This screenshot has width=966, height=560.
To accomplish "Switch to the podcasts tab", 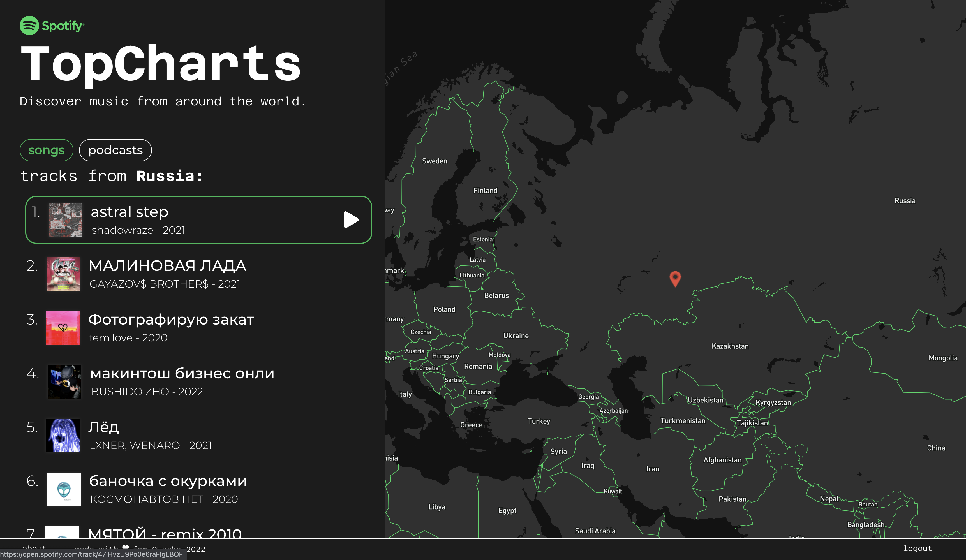I will 115,150.
